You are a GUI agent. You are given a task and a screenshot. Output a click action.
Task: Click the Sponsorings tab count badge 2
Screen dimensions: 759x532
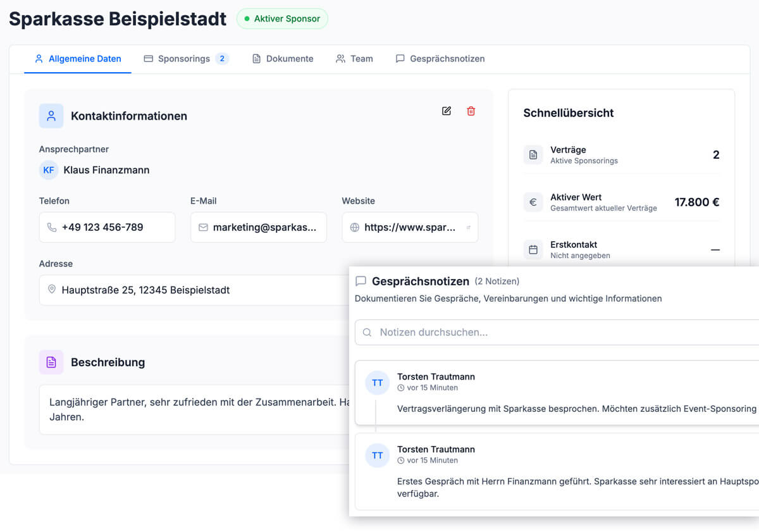222,59
